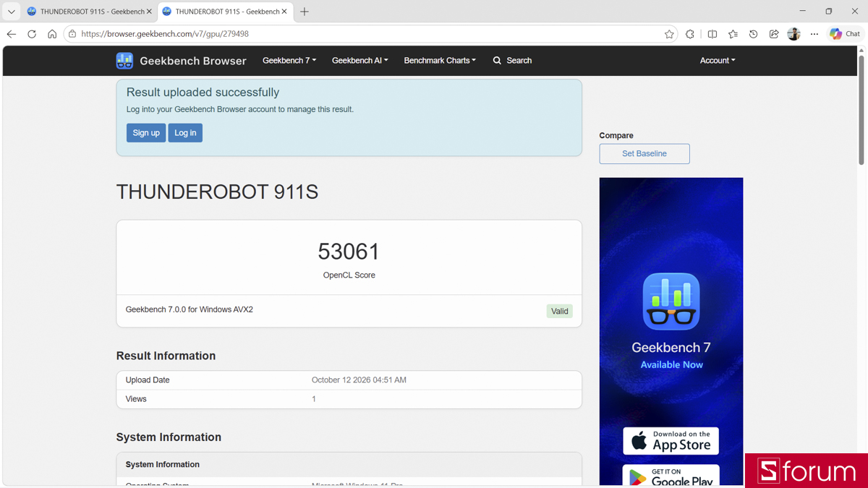
Task: Add this page to favorites with the star icon
Action: click(x=669, y=34)
